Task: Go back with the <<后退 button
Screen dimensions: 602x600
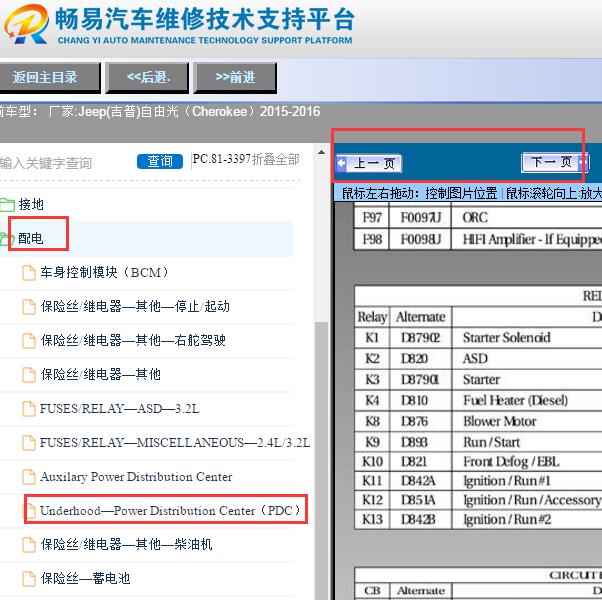Action: [147, 78]
